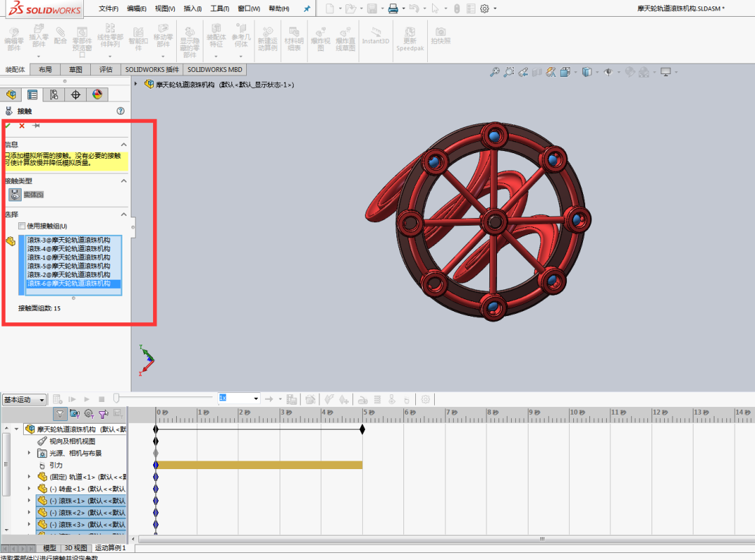Viewport: 755px width, 560px height.
Task: Click the help question mark in Contact panel
Action: click(x=122, y=110)
